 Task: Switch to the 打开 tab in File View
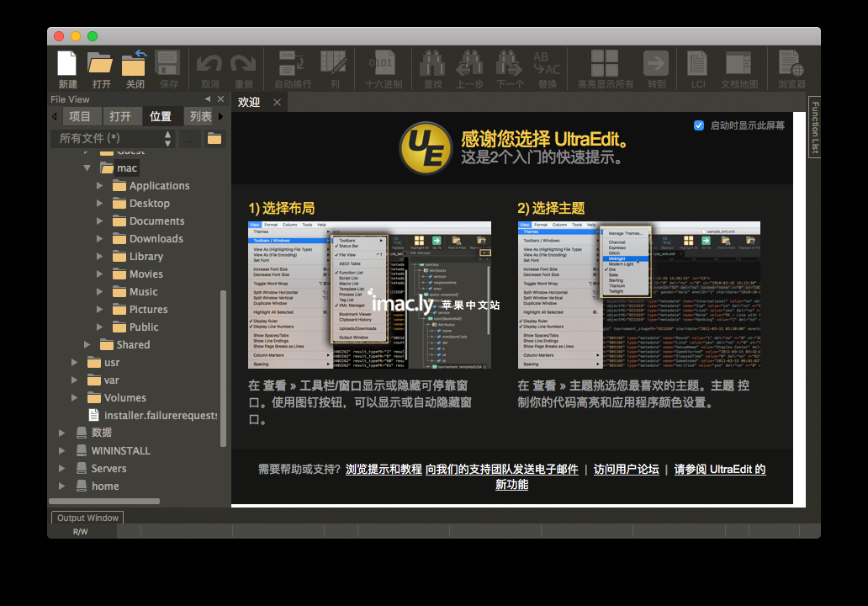pos(120,116)
